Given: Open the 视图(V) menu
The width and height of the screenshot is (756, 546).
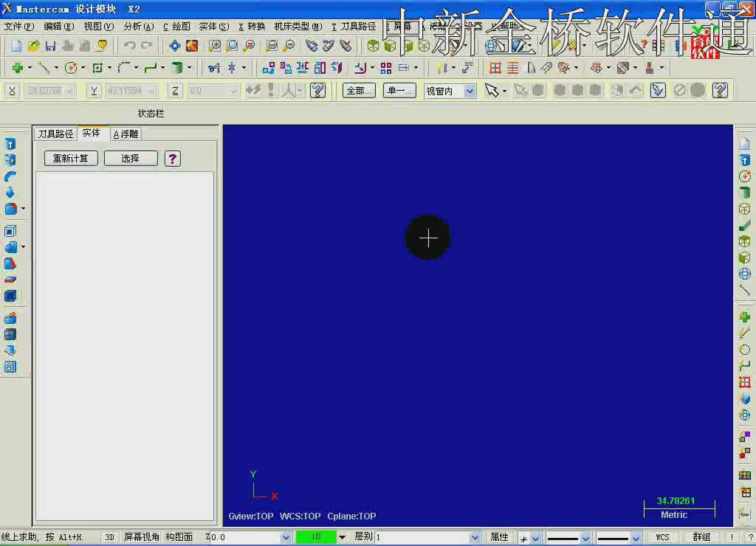Looking at the screenshot, I should click(98, 27).
